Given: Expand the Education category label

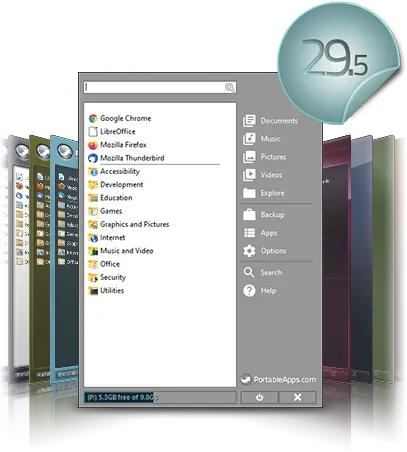Looking at the screenshot, I should pyautogui.click(x=116, y=198).
